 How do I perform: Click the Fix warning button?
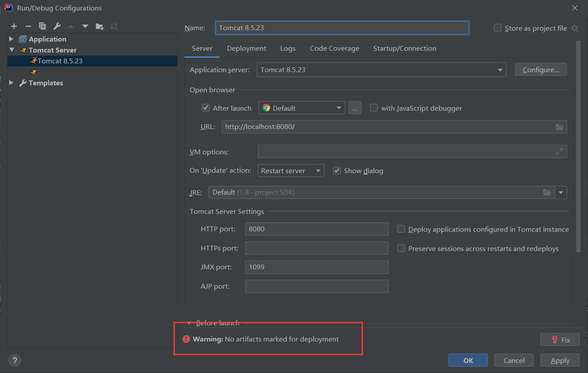pos(560,339)
